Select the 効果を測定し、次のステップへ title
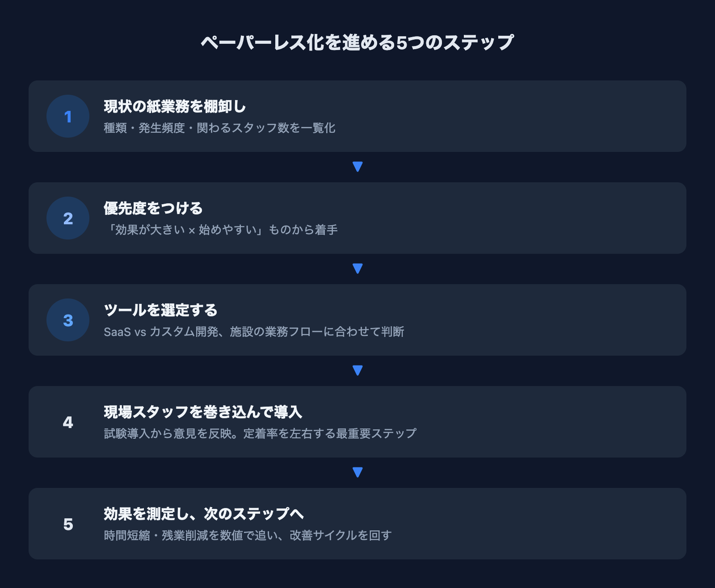Screen dimensions: 715x588 [204, 514]
